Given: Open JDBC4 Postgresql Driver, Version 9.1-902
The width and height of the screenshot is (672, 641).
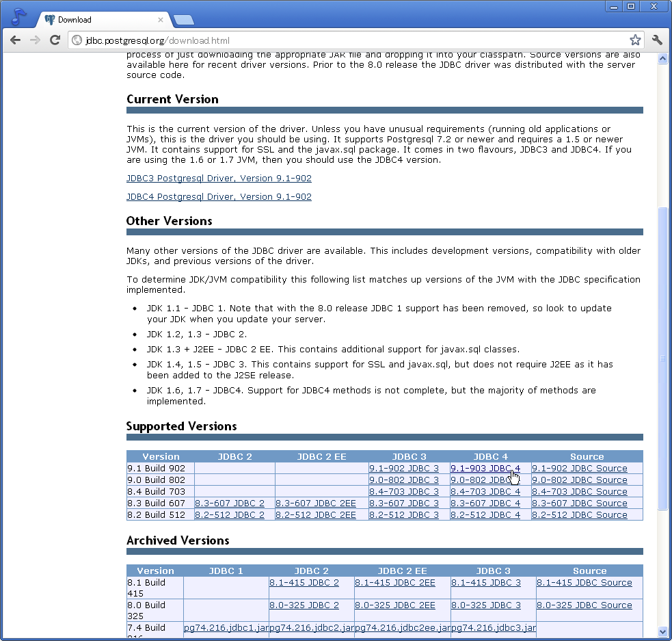Looking at the screenshot, I should click(x=219, y=196).
